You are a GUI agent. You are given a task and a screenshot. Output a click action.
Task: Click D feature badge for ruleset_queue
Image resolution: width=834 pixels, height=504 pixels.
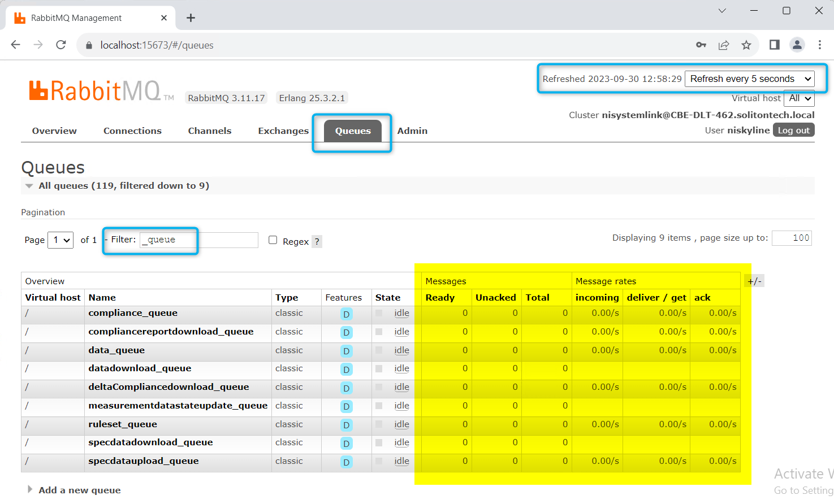pos(347,425)
